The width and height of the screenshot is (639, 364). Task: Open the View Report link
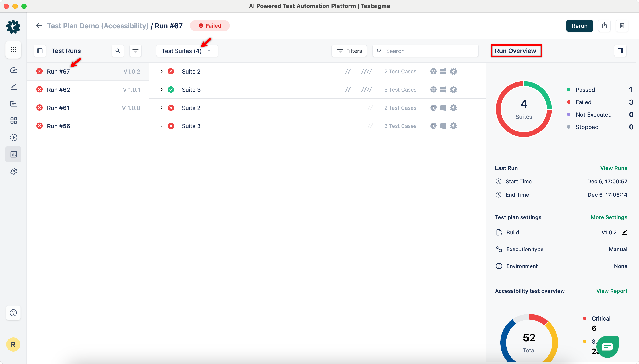point(611,291)
